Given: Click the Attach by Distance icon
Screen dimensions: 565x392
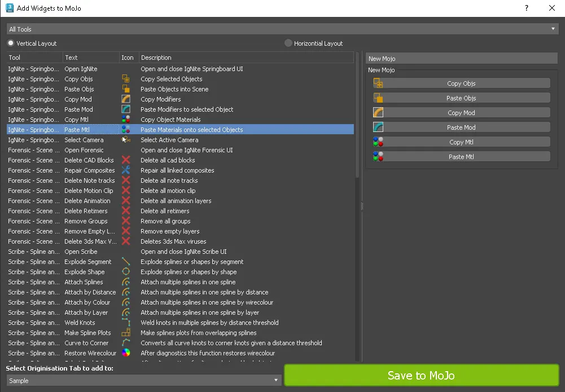Looking at the screenshot, I should click(x=126, y=292).
